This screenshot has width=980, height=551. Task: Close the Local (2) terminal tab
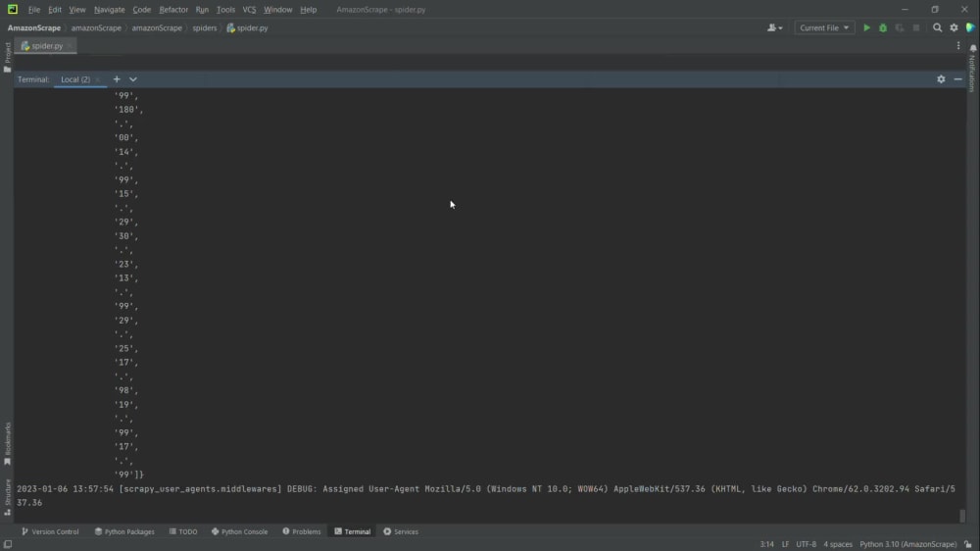pos(97,80)
